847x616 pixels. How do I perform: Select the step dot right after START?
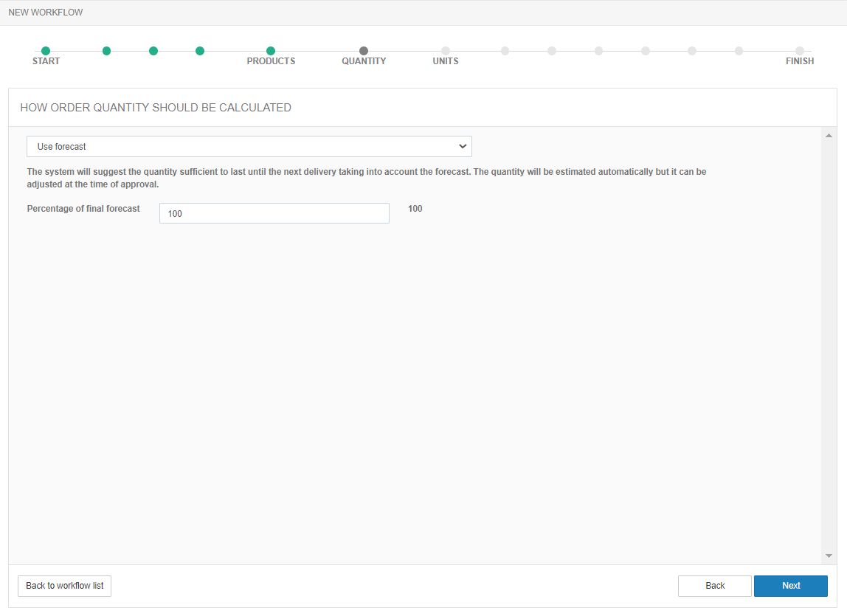click(x=106, y=51)
